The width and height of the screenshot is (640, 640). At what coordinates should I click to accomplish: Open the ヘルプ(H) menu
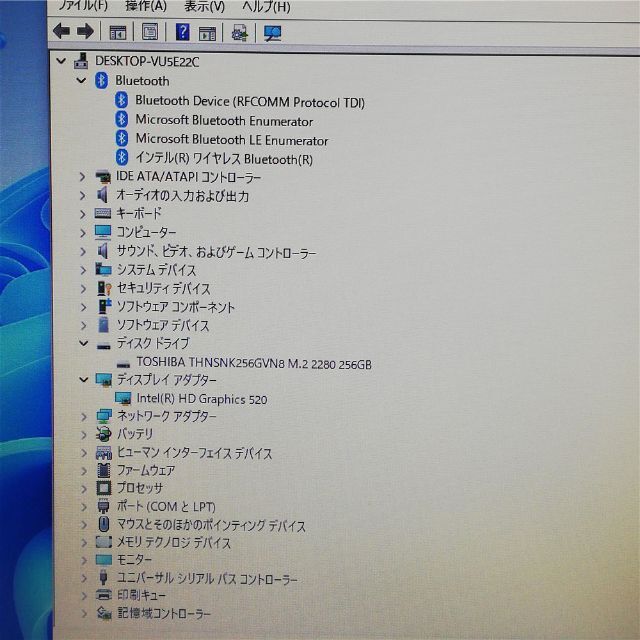point(266,7)
